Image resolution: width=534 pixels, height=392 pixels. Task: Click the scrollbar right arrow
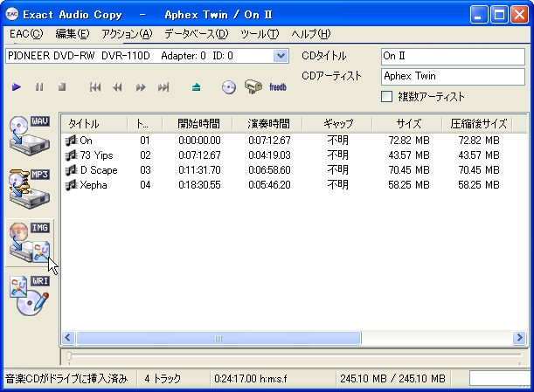coord(519,338)
